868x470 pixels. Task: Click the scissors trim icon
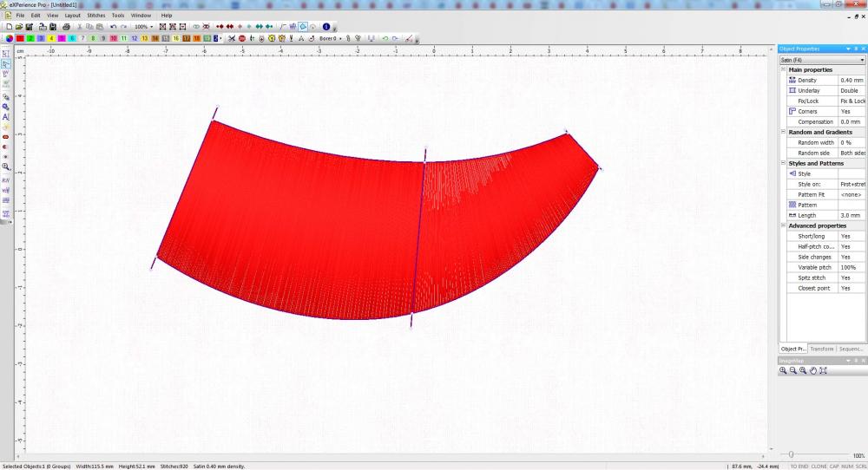point(232,38)
